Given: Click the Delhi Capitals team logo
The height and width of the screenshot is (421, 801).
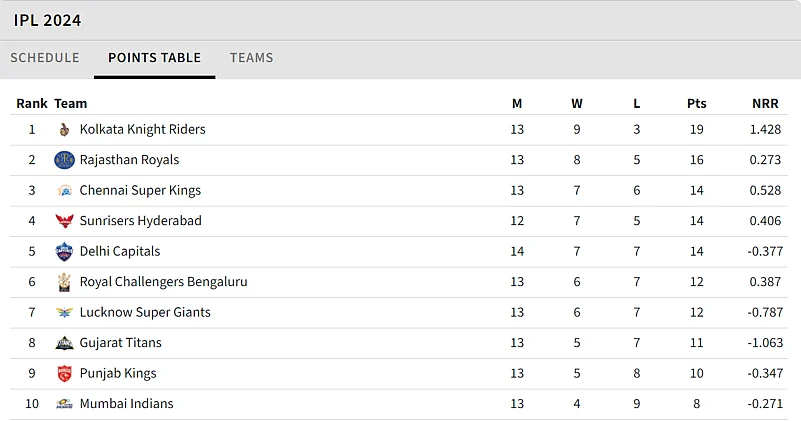Looking at the screenshot, I should (64, 251).
